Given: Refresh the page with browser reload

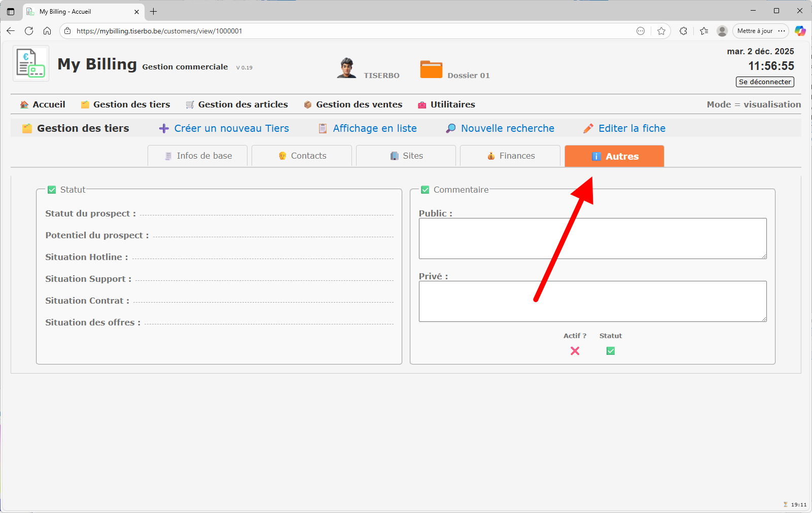Looking at the screenshot, I should [x=29, y=31].
